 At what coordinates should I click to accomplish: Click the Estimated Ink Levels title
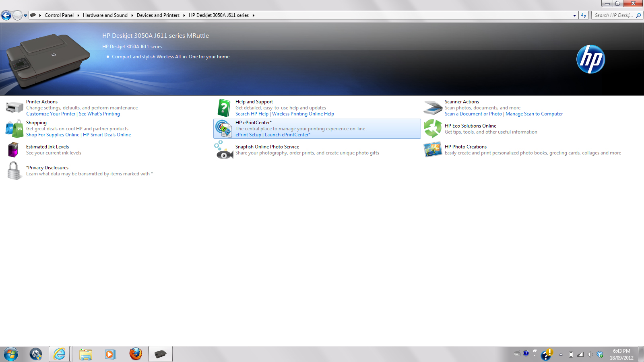pos(47,147)
